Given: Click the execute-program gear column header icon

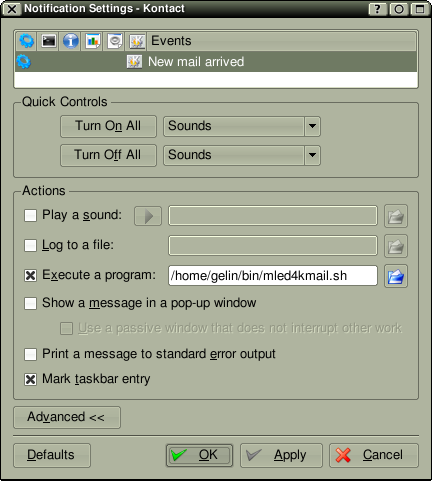Looking at the screenshot, I should [26, 41].
